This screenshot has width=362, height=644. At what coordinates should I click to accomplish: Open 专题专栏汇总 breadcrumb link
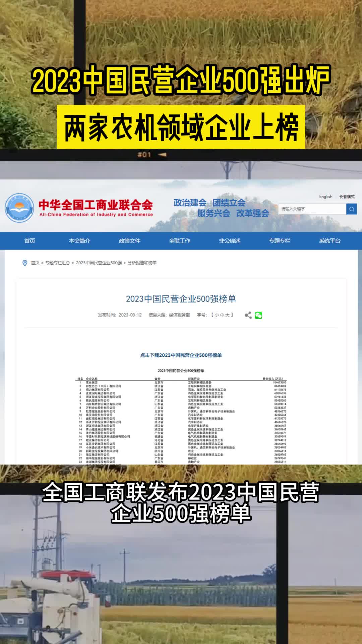[58, 263]
